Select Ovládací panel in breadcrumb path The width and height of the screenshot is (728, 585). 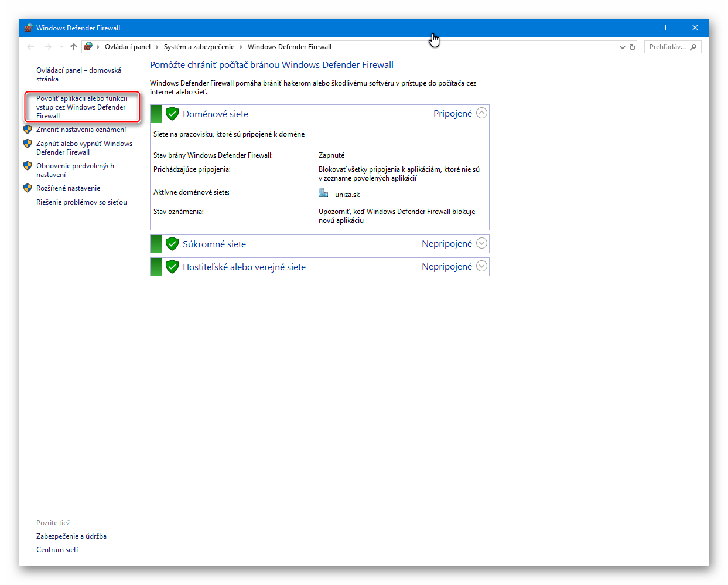pyautogui.click(x=127, y=47)
